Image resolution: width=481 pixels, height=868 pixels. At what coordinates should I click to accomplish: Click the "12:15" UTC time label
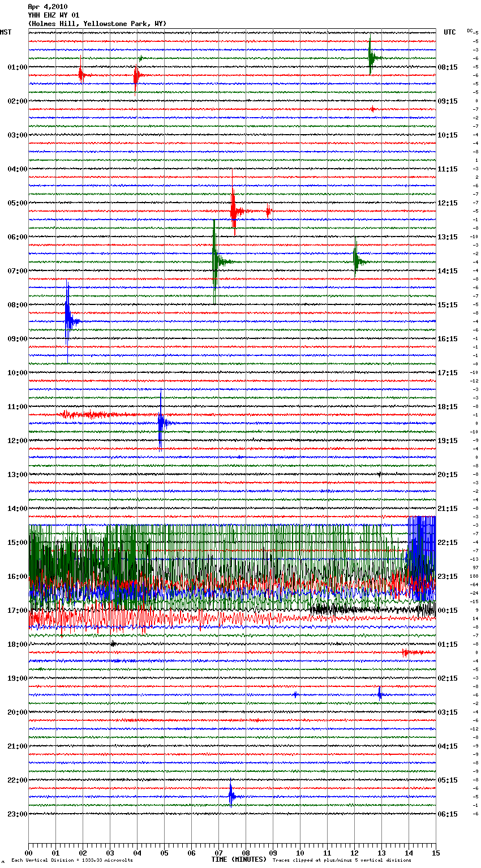[x=448, y=203]
